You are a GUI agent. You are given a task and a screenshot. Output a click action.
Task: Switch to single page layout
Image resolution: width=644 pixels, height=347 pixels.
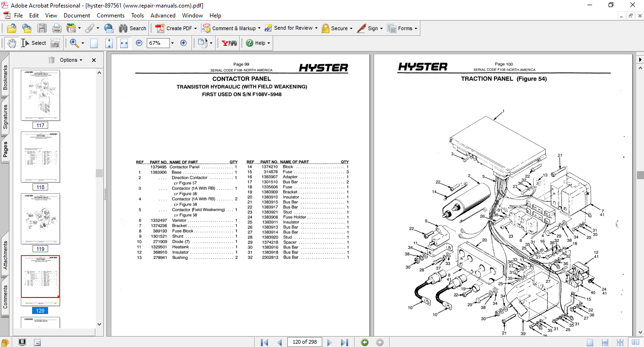coord(590,342)
